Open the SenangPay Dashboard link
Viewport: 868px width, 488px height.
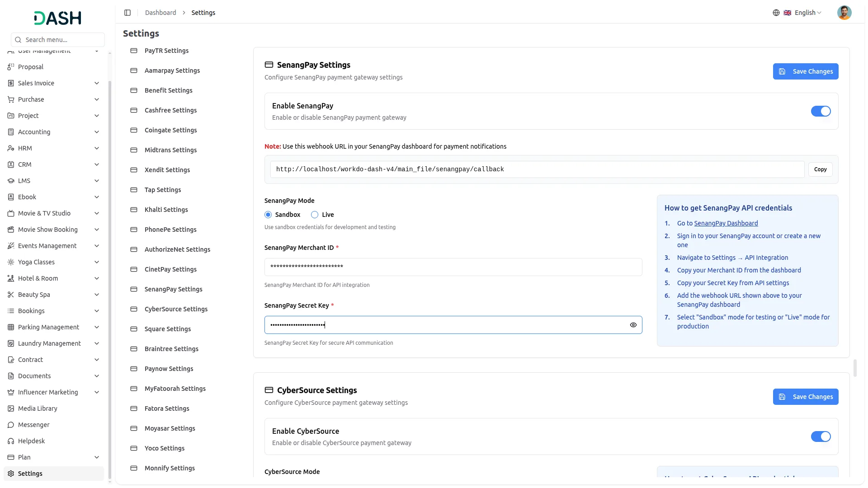pos(726,223)
